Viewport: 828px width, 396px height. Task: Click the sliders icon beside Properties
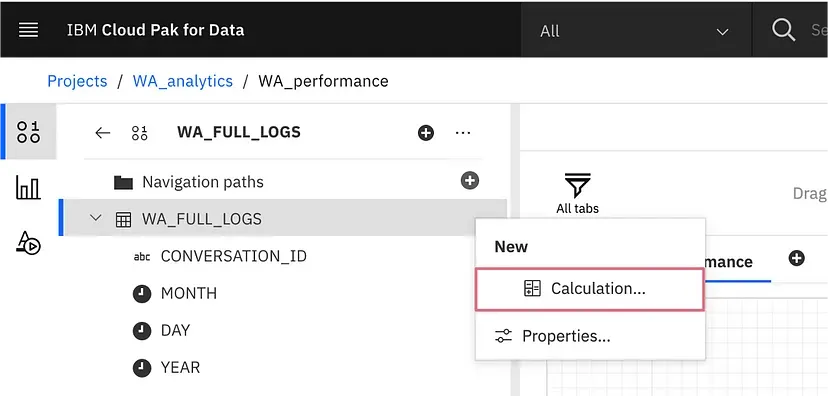pyautogui.click(x=503, y=336)
